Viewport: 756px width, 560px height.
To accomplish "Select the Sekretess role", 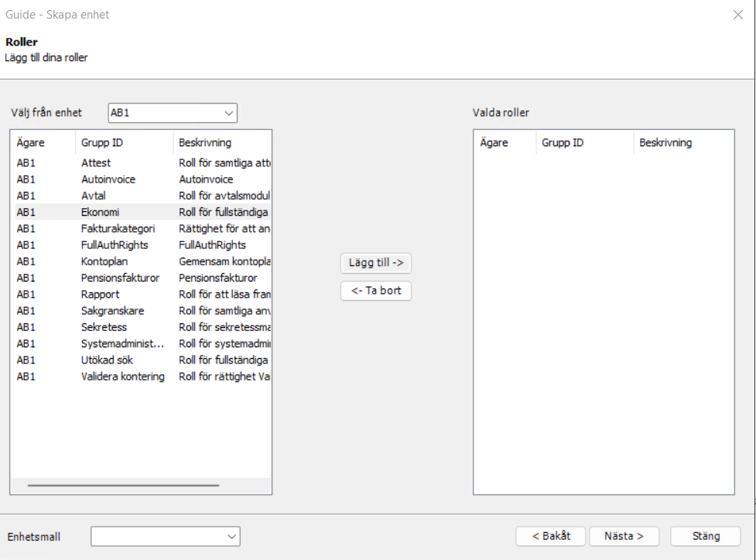I will (x=101, y=327).
